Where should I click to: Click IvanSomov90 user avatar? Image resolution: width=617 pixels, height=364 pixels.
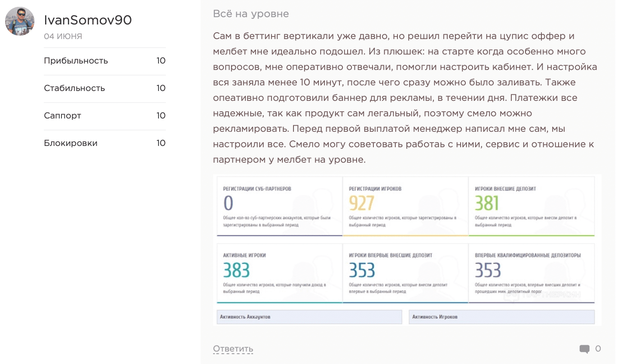(20, 21)
